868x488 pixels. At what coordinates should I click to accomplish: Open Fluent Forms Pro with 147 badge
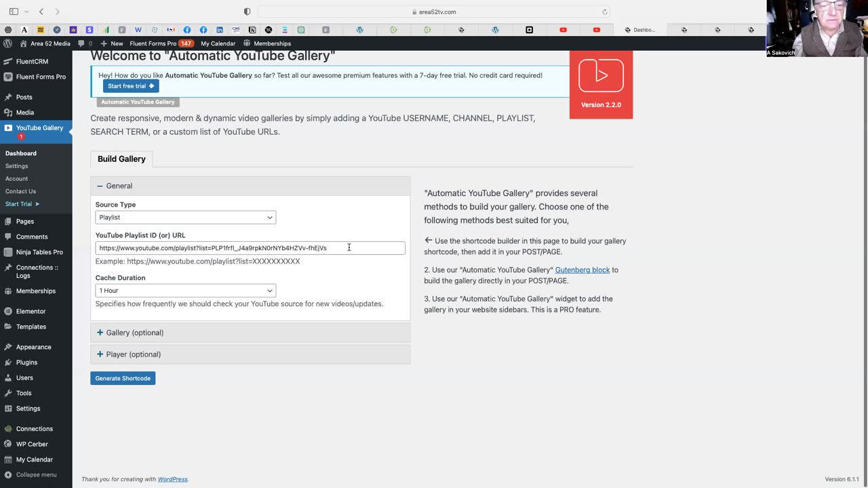pos(161,43)
